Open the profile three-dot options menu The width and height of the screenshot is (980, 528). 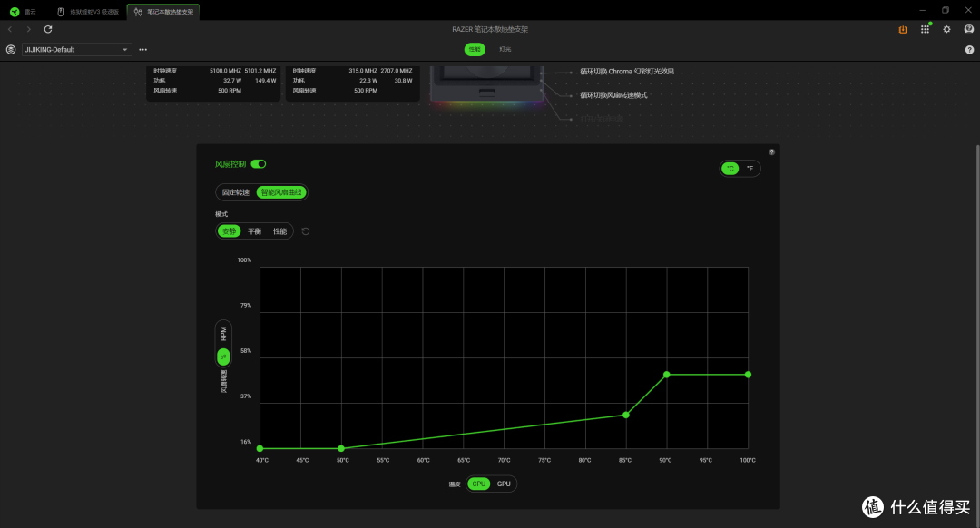coord(143,49)
